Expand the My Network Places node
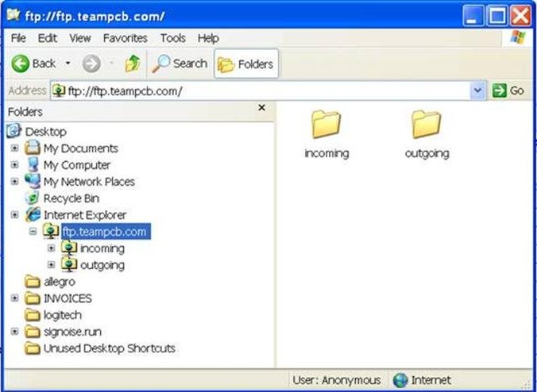 click(14, 181)
